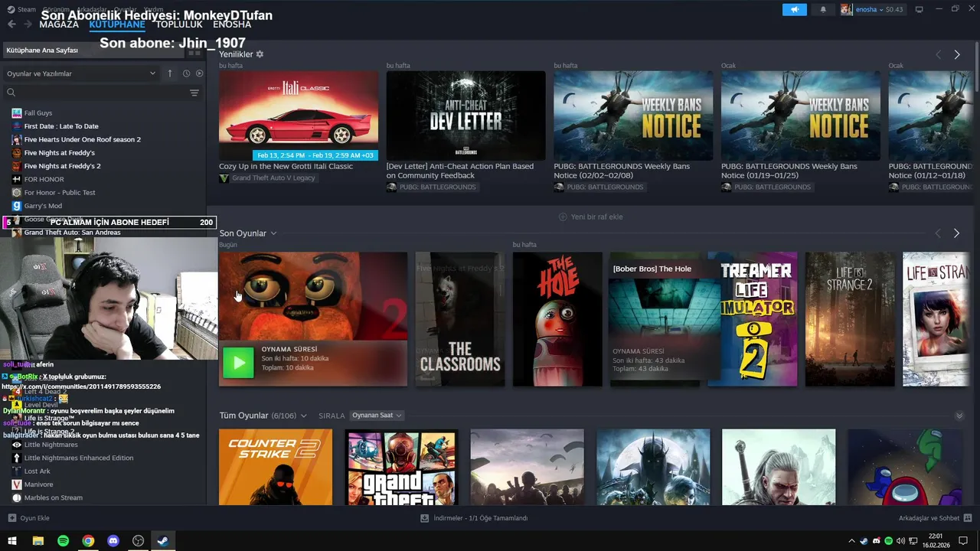Viewport: 980px width, 551px height.
Task: Select Manivore in the library list
Action: [x=38, y=484]
